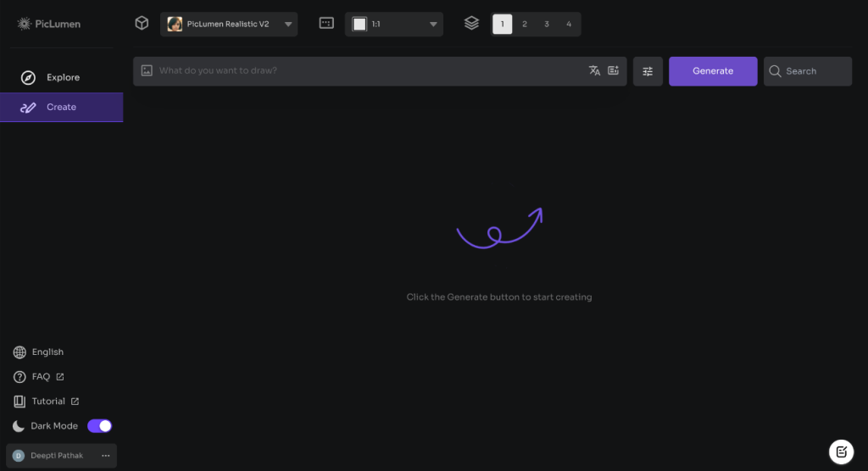Open advanced settings sliders icon
Viewport: 868px width, 471px height.
coord(648,72)
